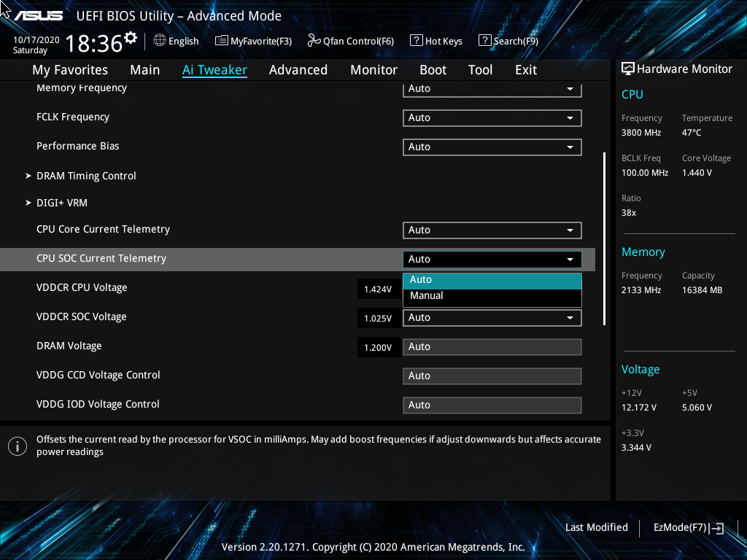The width and height of the screenshot is (747, 560).
Task: Click the Last Modified button
Action: (x=597, y=528)
